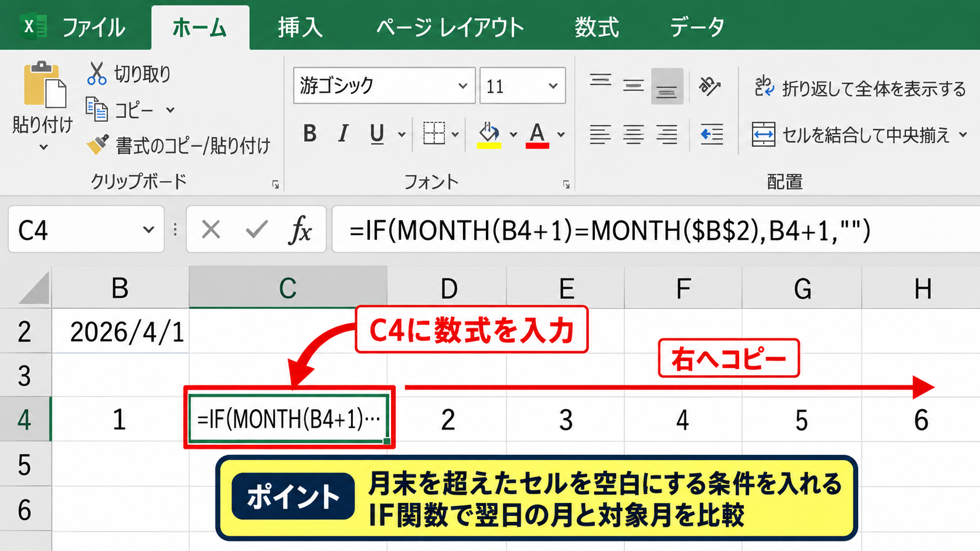Open the clipboard group dialog launcher
The image size is (980, 551).
(x=275, y=185)
